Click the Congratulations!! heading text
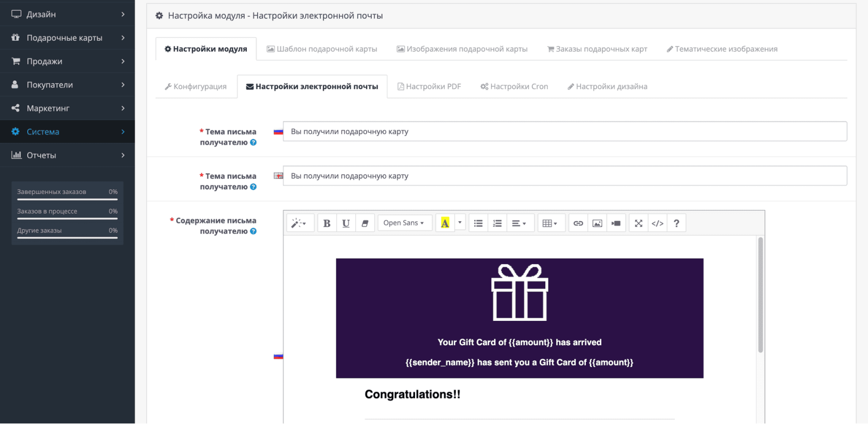The image size is (868, 424). [x=412, y=395]
